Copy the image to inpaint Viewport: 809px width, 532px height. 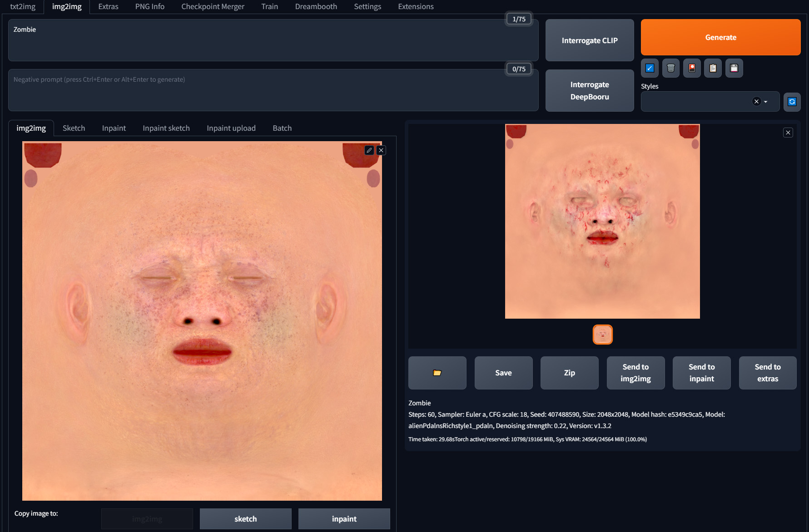pyautogui.click(x=344, y=519)
